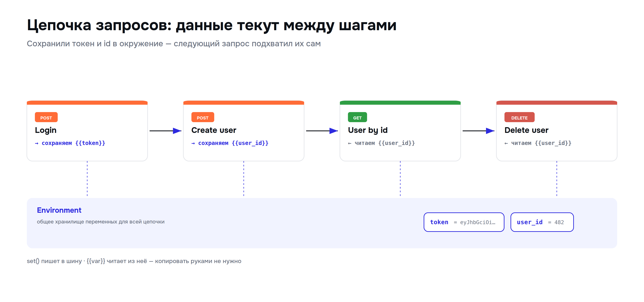Click 'общее хранилище переменных для всей цепочки'
Screen dimensions: 644x302
pos(100,222)
